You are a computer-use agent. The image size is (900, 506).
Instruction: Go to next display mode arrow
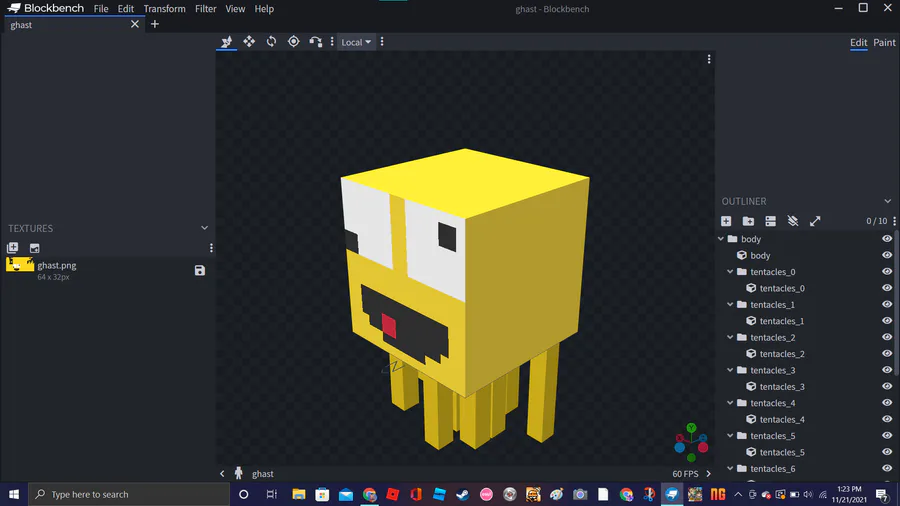(x=708, y=474)
